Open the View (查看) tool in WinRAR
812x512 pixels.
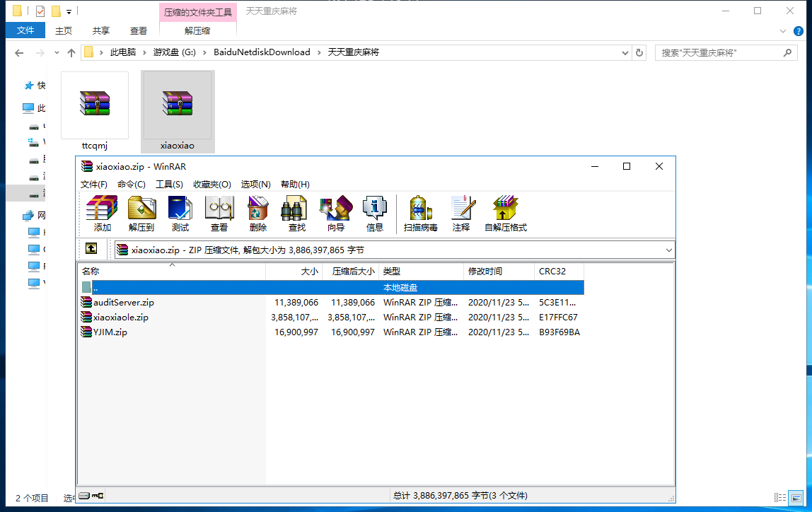coord(219,214)
